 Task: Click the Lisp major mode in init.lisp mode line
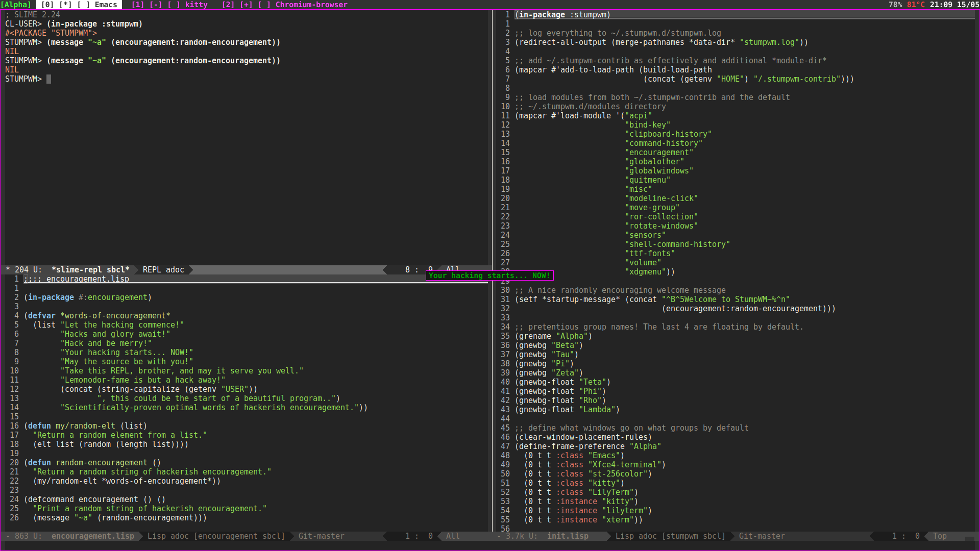(x=624, y=536)
